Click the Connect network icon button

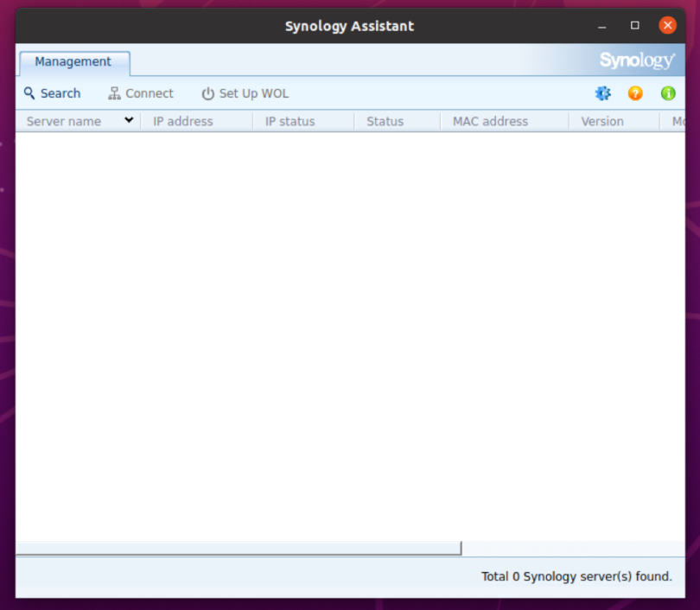click(141, 93)
